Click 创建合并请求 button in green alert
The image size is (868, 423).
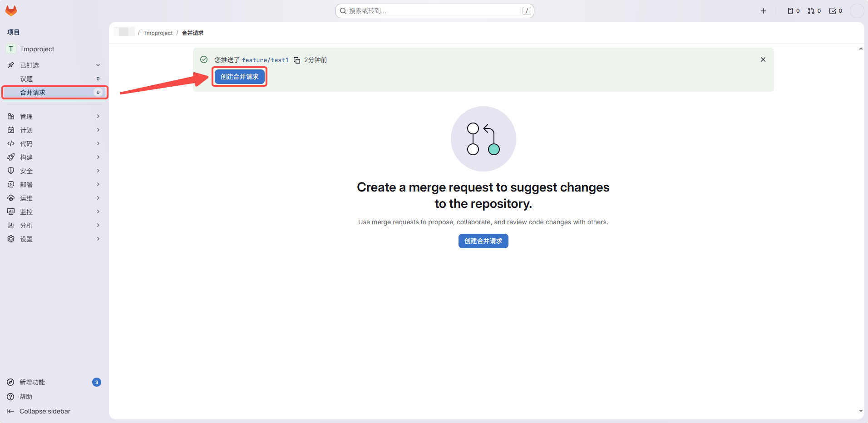click(x=239, y=77)
